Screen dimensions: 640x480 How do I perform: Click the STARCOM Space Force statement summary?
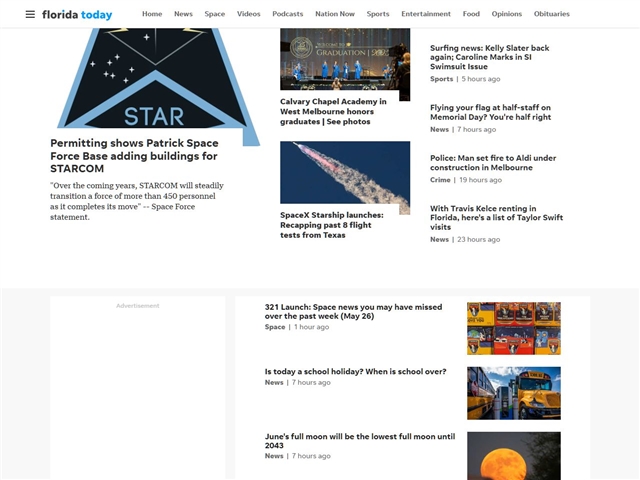coord(137,201)
